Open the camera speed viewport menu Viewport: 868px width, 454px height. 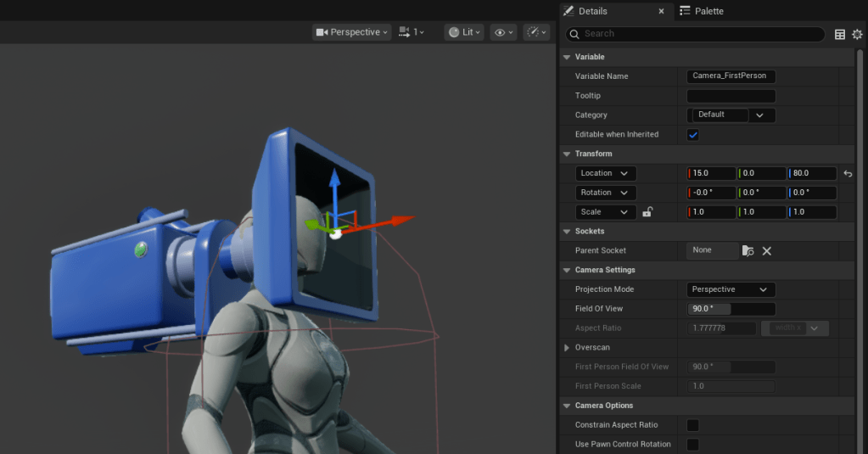[412, 32]
